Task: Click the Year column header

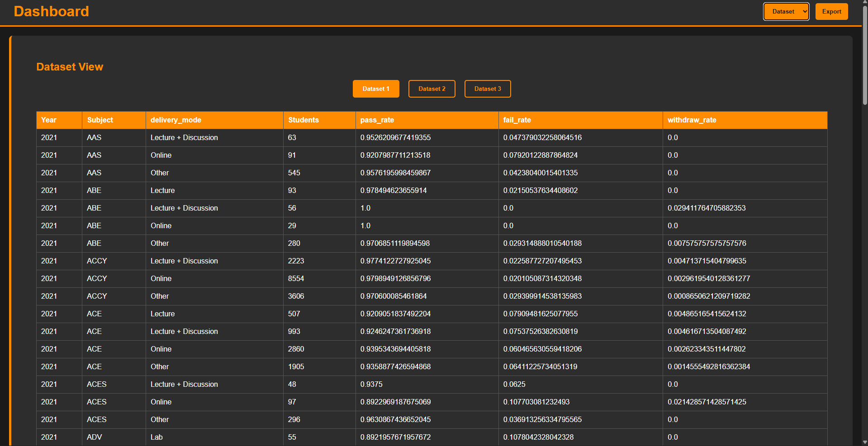Action: click(x=59, y=120)
